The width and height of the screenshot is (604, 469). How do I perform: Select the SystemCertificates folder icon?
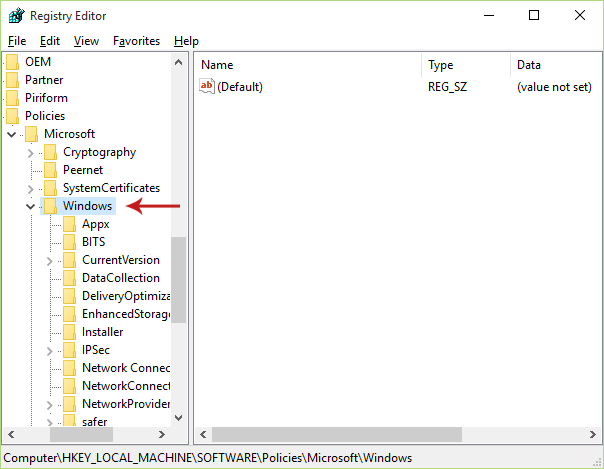coord(50,188)
